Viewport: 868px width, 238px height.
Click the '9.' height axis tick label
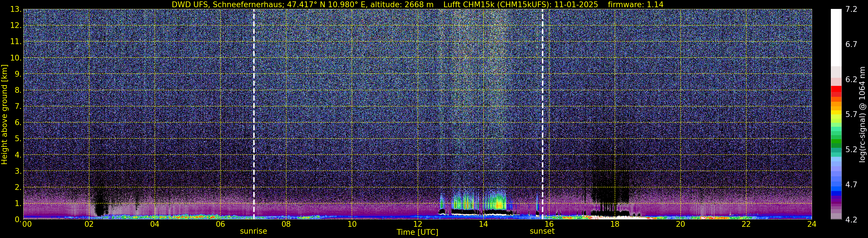coord(18,74)
